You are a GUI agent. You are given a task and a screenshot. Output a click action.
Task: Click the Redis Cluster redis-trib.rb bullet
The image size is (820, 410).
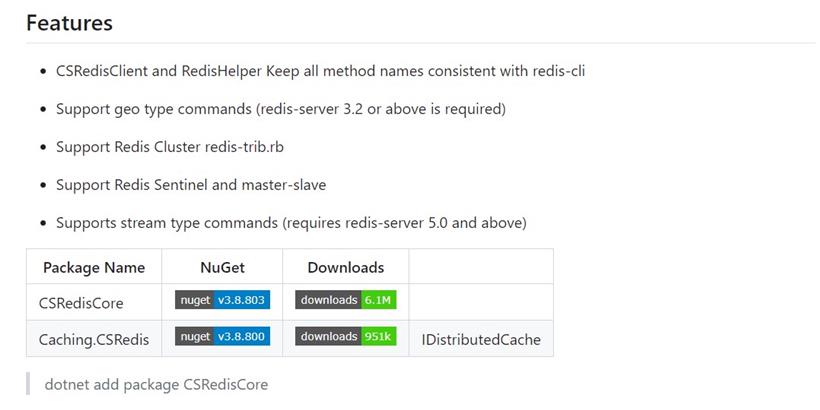(170, 147)
